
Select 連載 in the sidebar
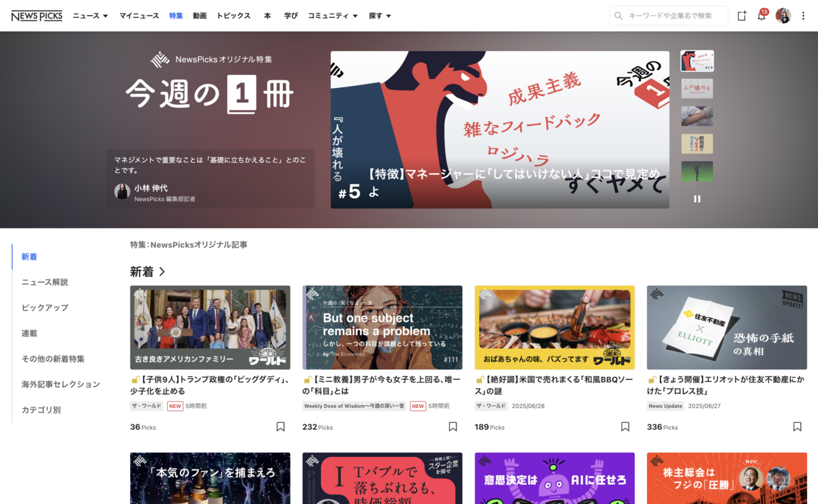pos(29,334)
